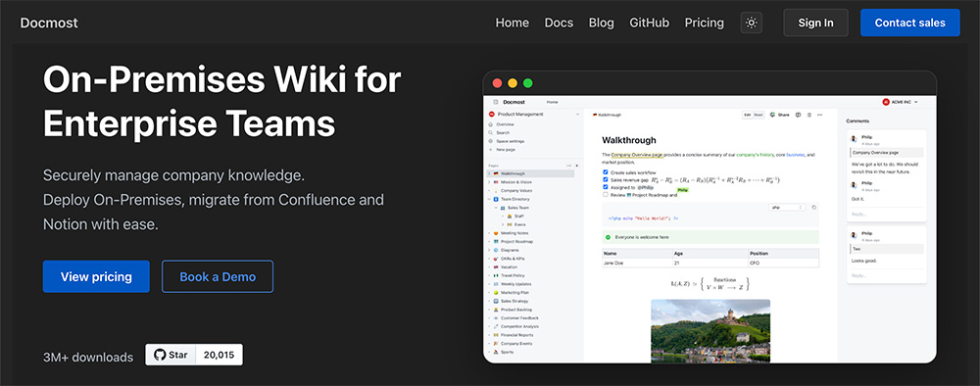Expand the Mission & Vision page tree

click(x=489, y=182)
